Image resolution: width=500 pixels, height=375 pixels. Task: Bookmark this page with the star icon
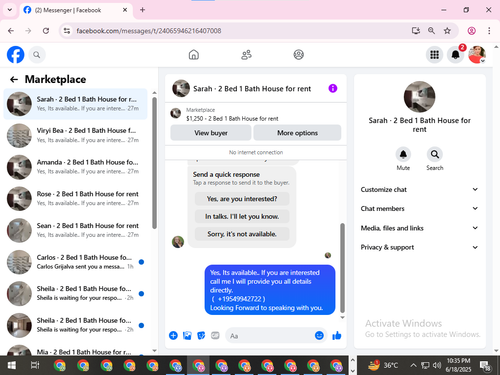coord(447,31)
